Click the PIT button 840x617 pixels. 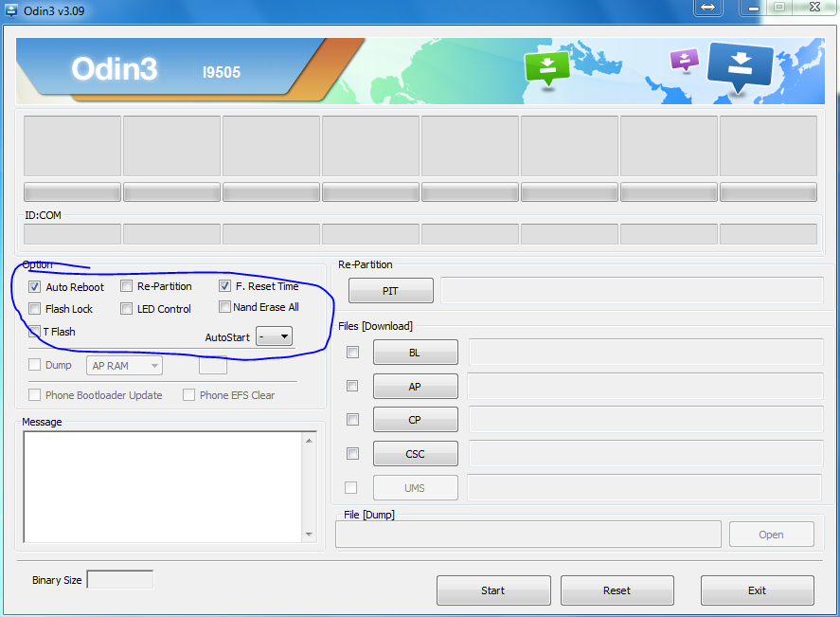[x=390, y=291]
